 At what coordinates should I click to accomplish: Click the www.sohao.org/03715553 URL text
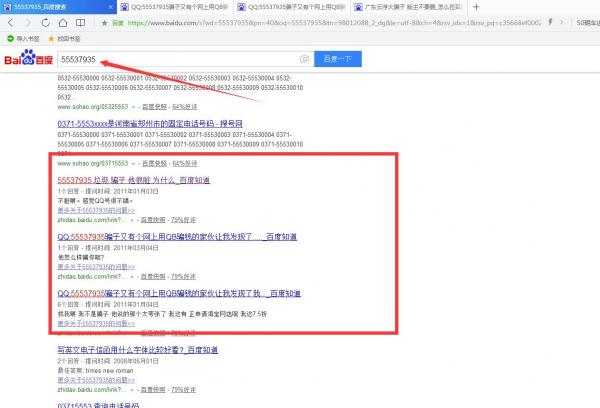93,163
